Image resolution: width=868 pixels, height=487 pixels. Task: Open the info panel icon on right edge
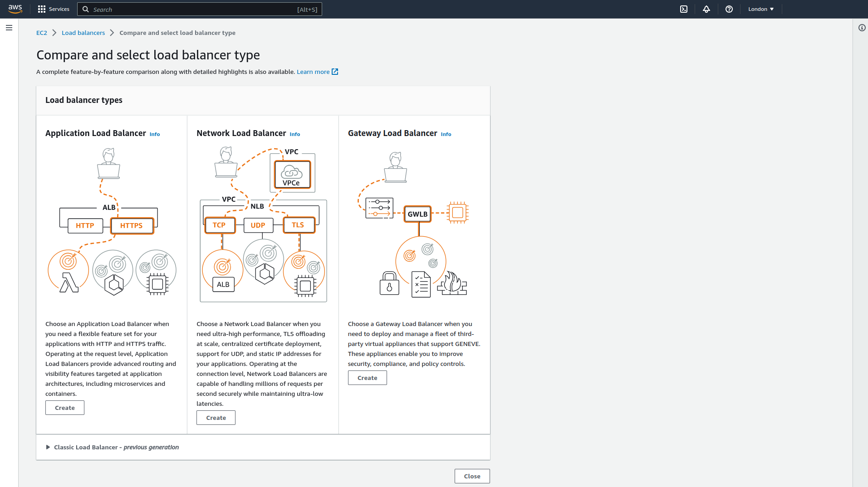tap(862, 28)
